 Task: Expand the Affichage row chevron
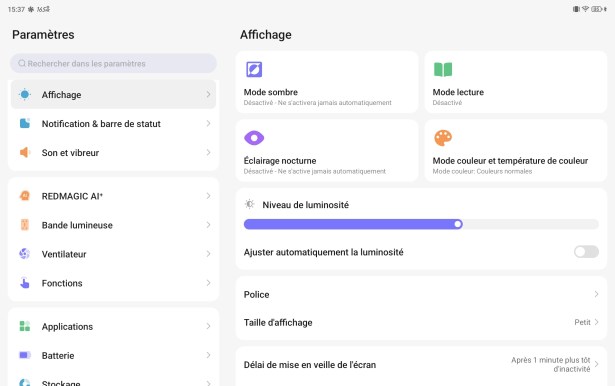(208, 95)
